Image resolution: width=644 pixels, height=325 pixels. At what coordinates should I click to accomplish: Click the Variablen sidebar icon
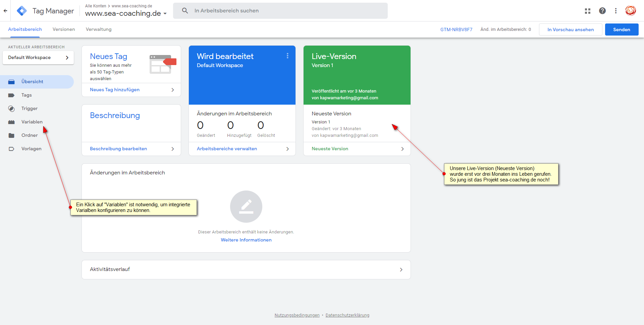click(x=11, y=122)
